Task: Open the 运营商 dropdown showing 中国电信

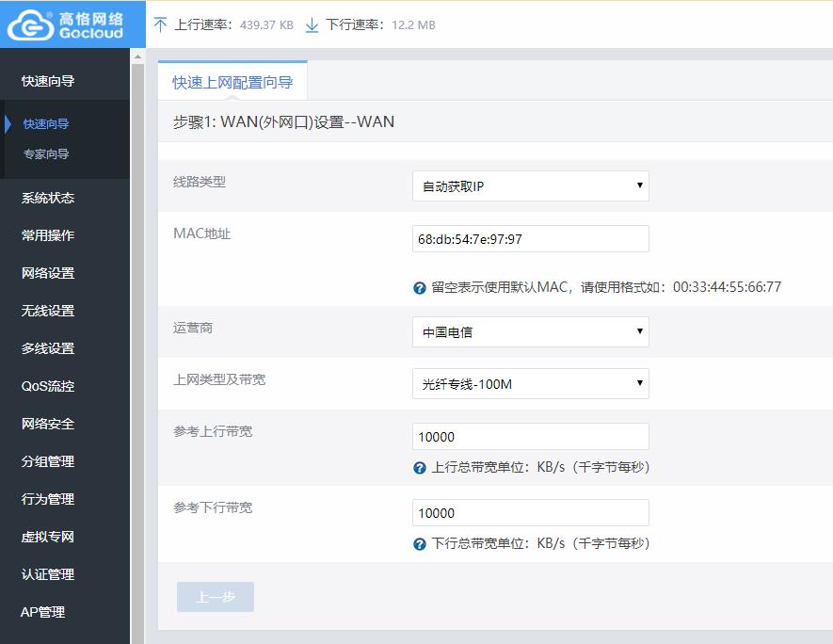Action: pyautogui.click(x=530, y=332)
